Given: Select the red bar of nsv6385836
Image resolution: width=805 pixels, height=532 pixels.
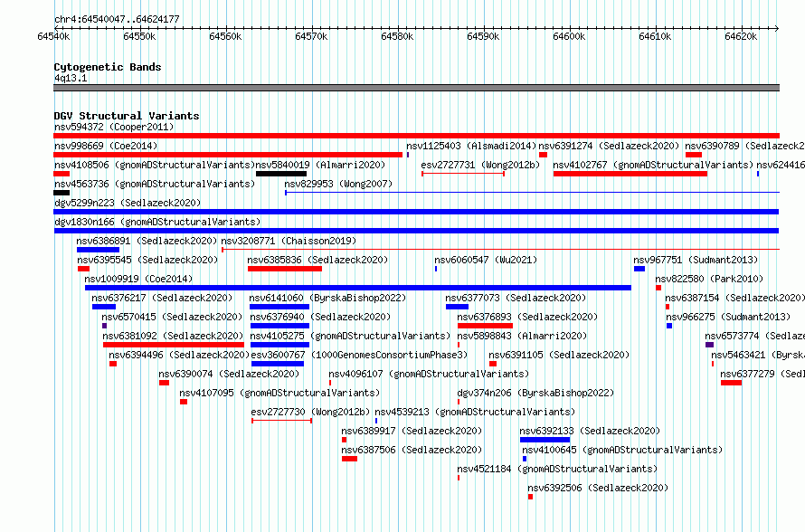Looking at the screenshot, I should [x=285, y=269].
